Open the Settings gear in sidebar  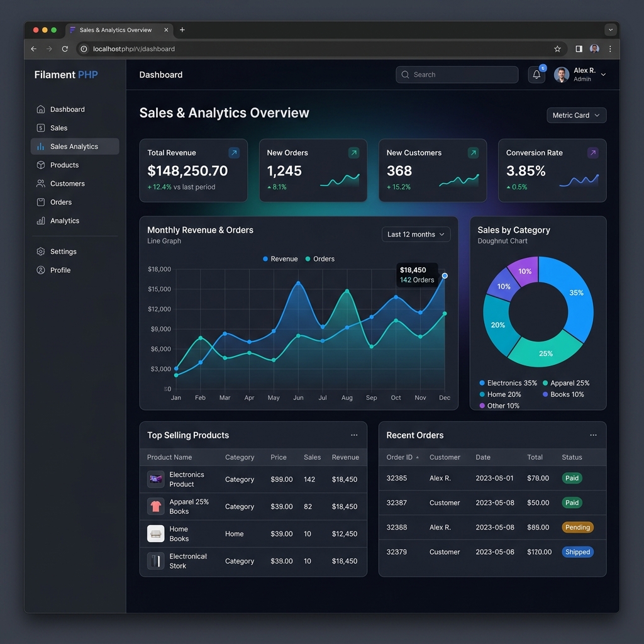click(40, 251)
